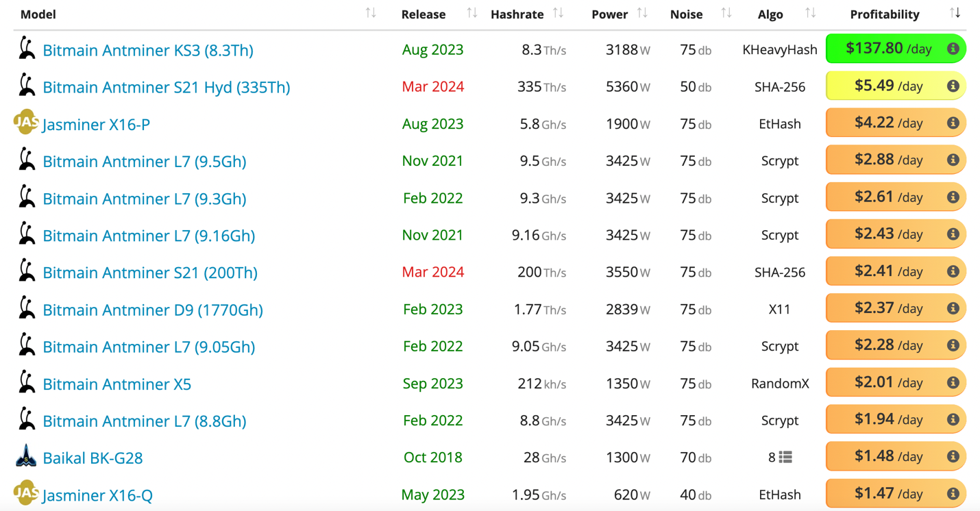Viewport: 980px width, 511px height.
Task: Click the Baikal BK-G28 brand logo
Action: pos(26,456)
